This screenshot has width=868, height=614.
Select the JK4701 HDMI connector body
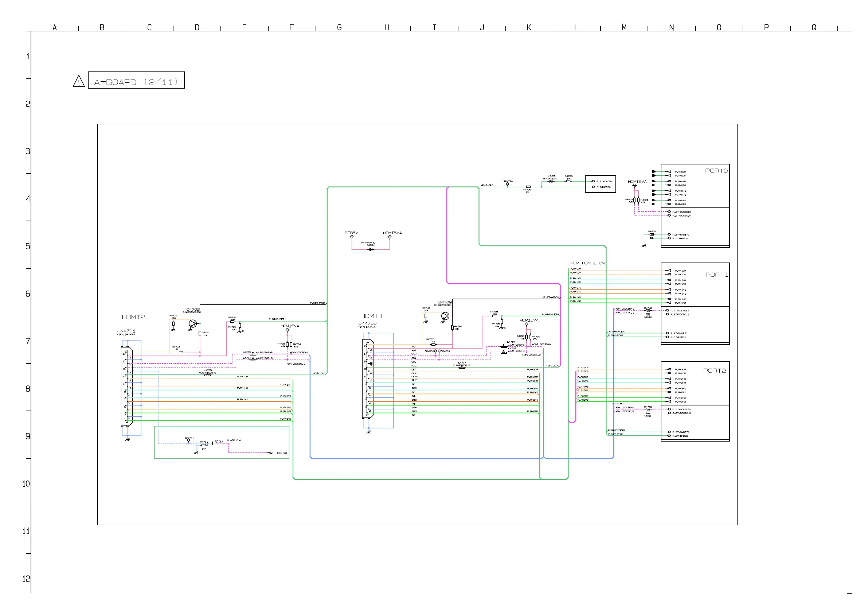tap(127, 386)
